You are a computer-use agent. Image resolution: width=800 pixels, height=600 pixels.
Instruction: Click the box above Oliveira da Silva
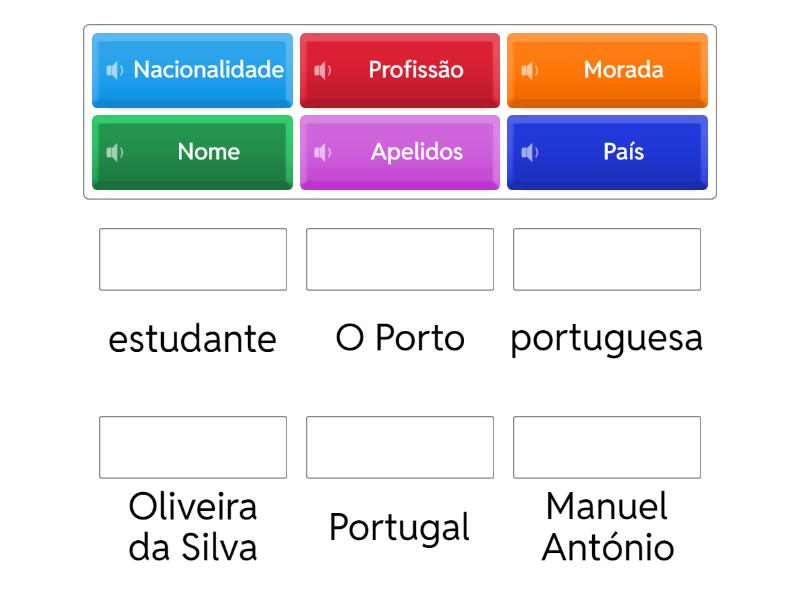coord(193,447)
